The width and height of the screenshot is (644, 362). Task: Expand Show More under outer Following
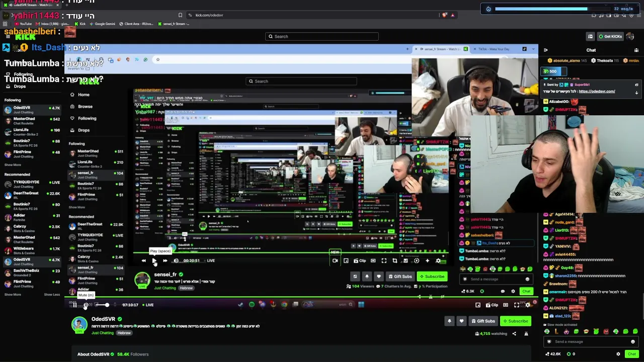pyautogui.click(x=13, y=165)
